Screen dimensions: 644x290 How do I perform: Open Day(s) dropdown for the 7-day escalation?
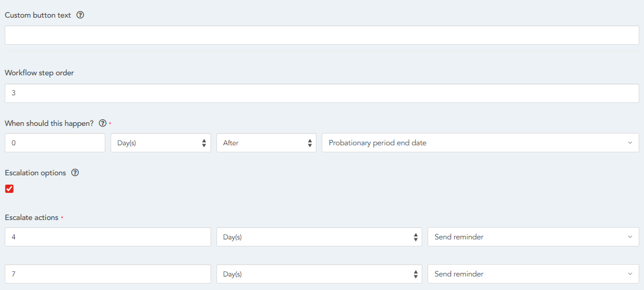[319, 274]
